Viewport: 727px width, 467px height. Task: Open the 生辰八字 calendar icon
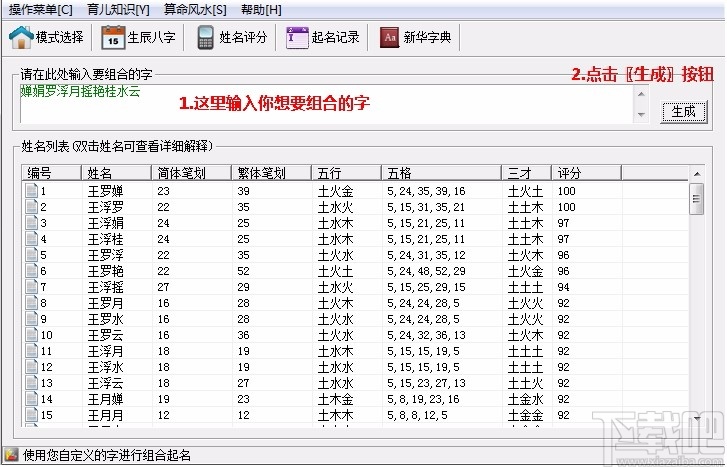[113, 38]
